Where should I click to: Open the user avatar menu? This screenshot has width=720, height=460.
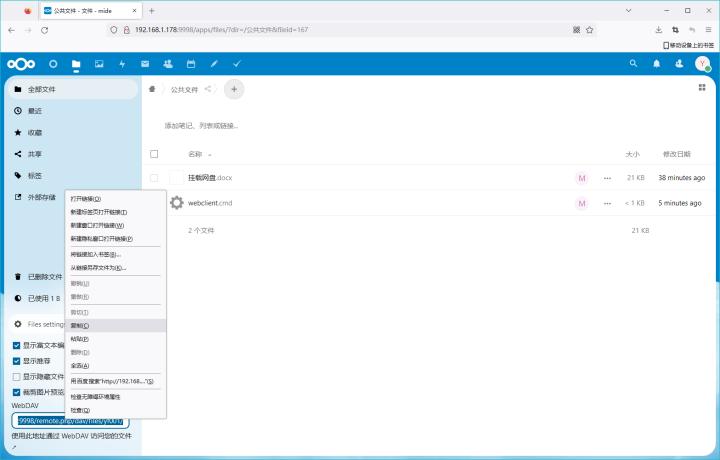click(702, 64)
